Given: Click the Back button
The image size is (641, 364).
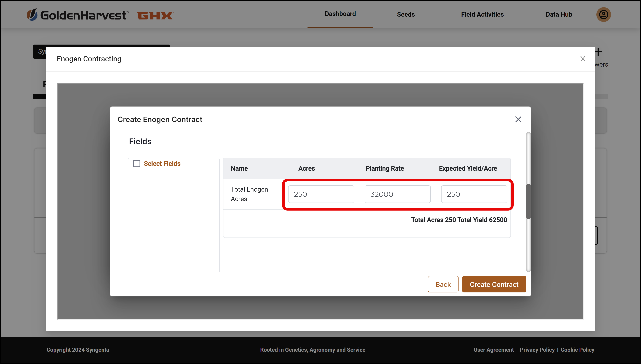Looking at the screenshot, I should [x=443, y=284].
